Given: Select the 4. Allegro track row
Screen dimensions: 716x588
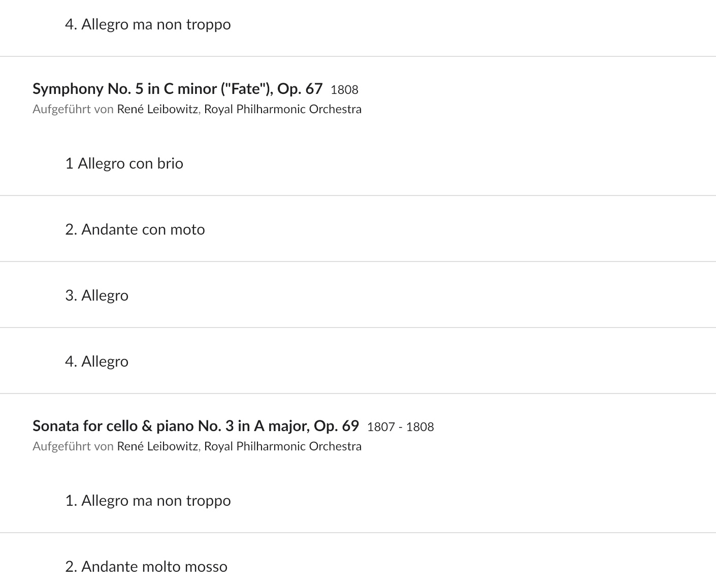Looking at the screenshot, I should (x=358, y=361).
